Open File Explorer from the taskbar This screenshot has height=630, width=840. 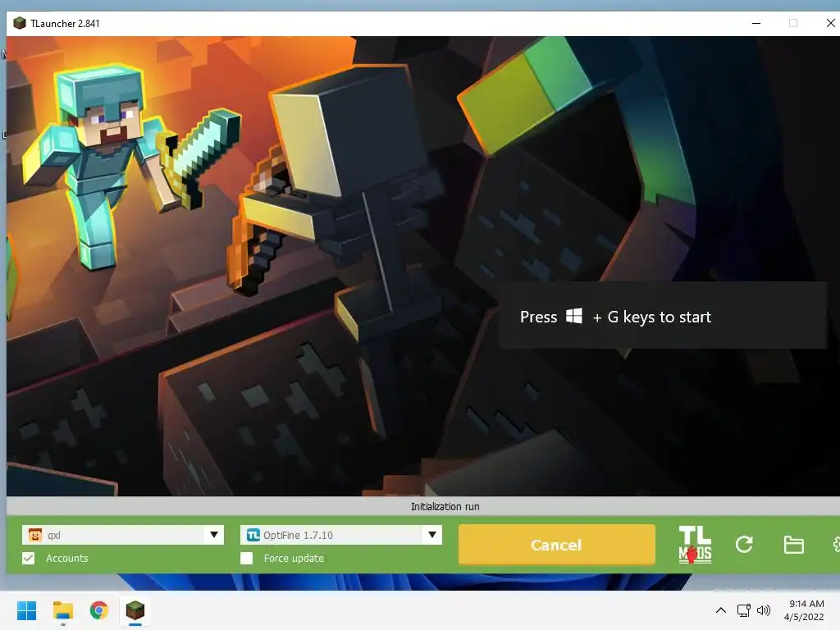click(x=62, y=610)
